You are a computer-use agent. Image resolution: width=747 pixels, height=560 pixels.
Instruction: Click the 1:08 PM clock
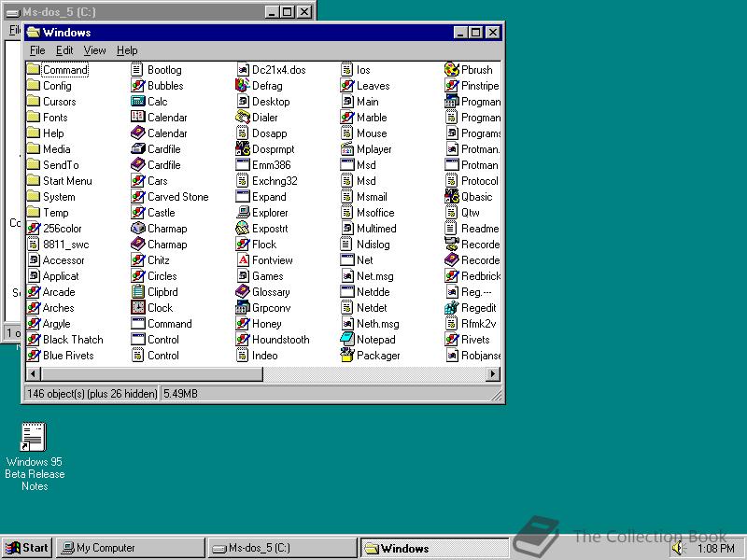716,549
